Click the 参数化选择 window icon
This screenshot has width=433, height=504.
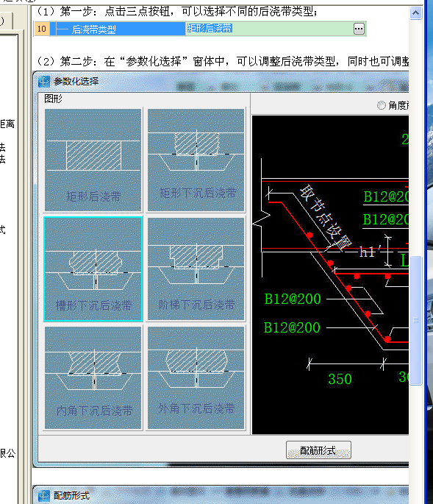point(43,82)
